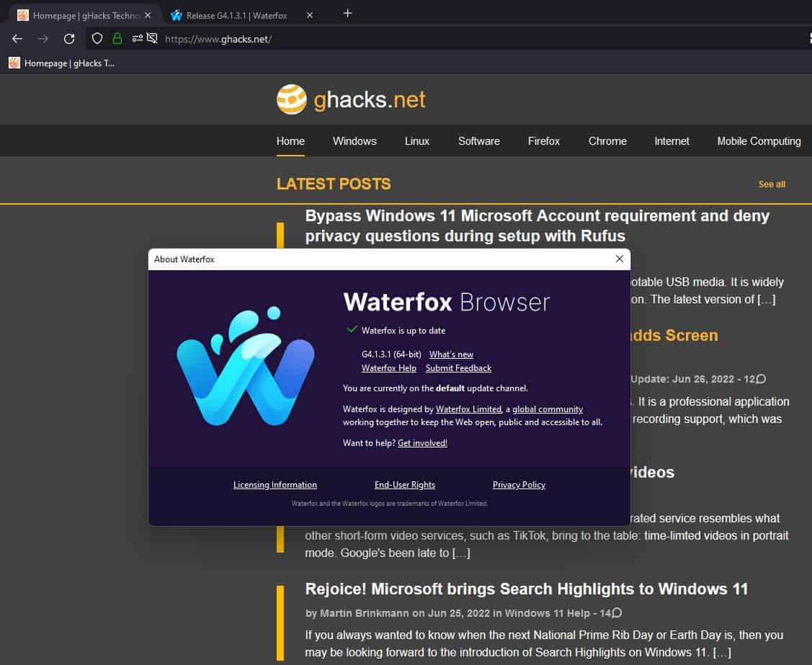Viewport: 812px width, 665px height.
Task: Open the What's new link
Action: [x=451, y=354]
